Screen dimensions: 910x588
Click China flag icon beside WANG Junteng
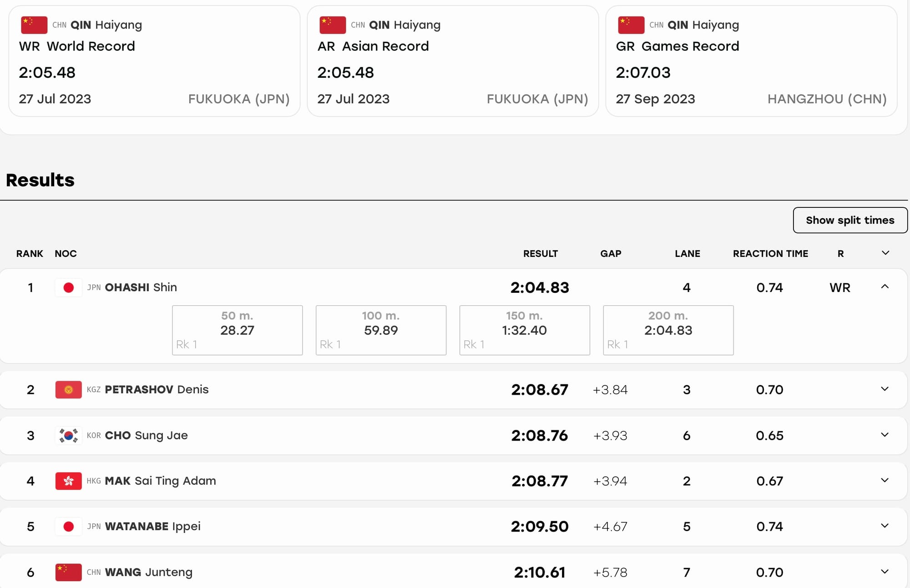coord(69,573)
